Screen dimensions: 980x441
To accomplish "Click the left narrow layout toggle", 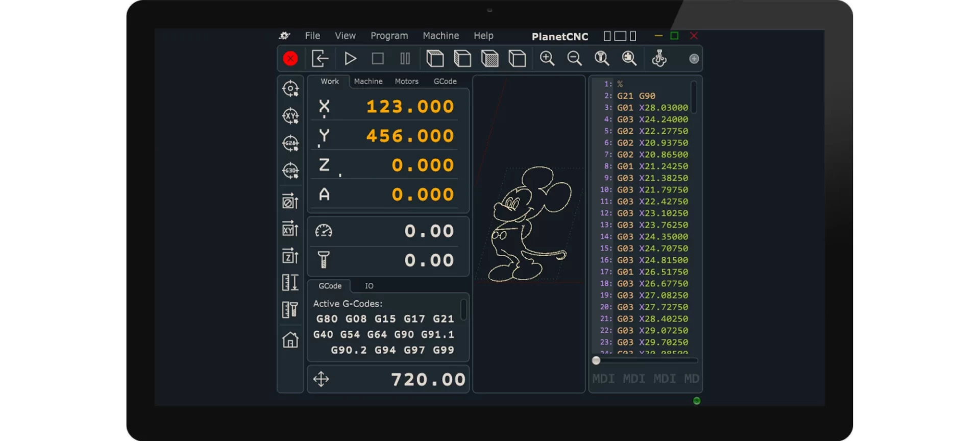I will 607,36.
